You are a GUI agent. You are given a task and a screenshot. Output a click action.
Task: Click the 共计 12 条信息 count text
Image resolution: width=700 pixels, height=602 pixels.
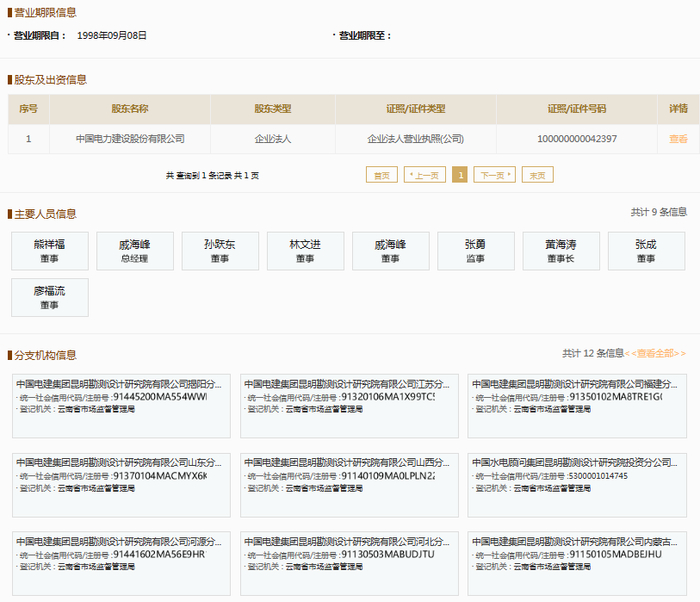click(593, 353)
